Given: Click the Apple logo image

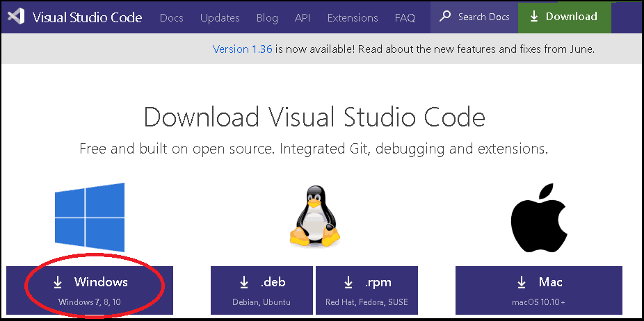Looking at the screenshot, I should coord(539,217).
